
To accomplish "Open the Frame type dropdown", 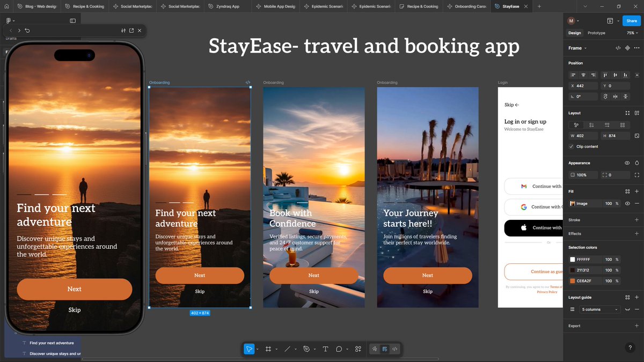I will pos(577,48).
